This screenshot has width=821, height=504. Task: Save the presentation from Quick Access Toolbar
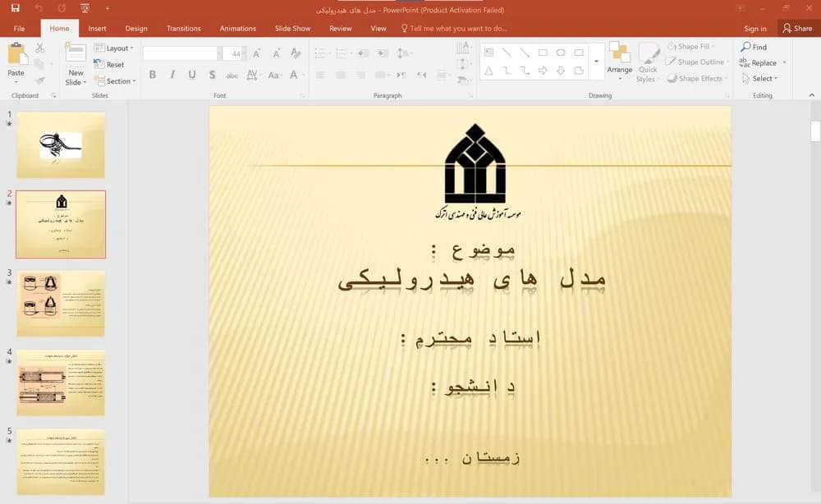[x=15, y=8]
